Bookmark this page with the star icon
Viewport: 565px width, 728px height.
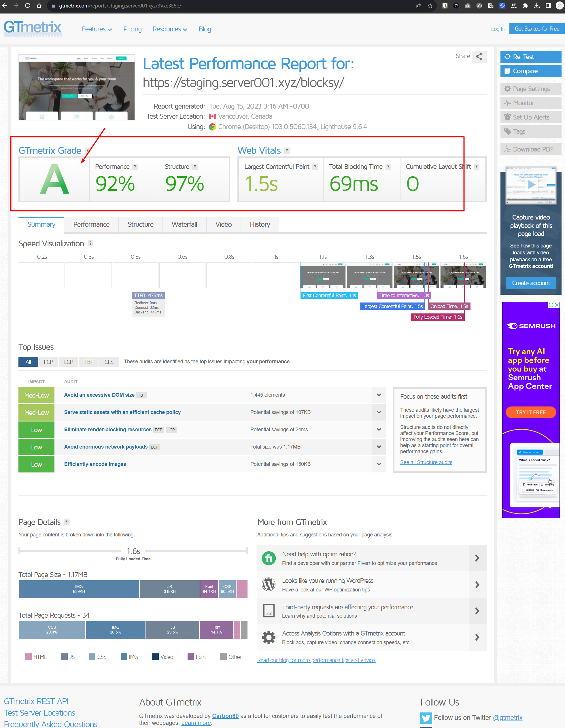[430, 6]
